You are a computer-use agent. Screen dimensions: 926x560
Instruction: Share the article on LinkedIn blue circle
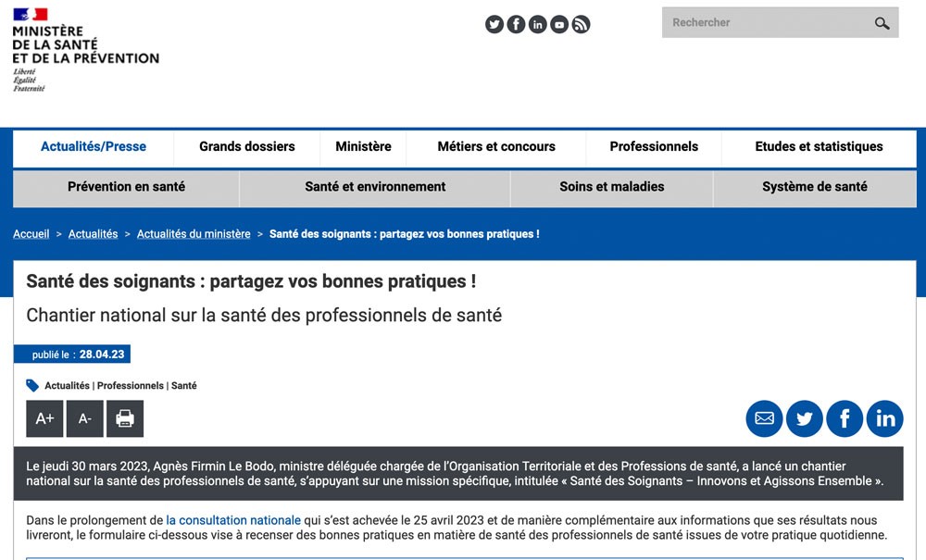pyautogui.click(x=885, y=418)
